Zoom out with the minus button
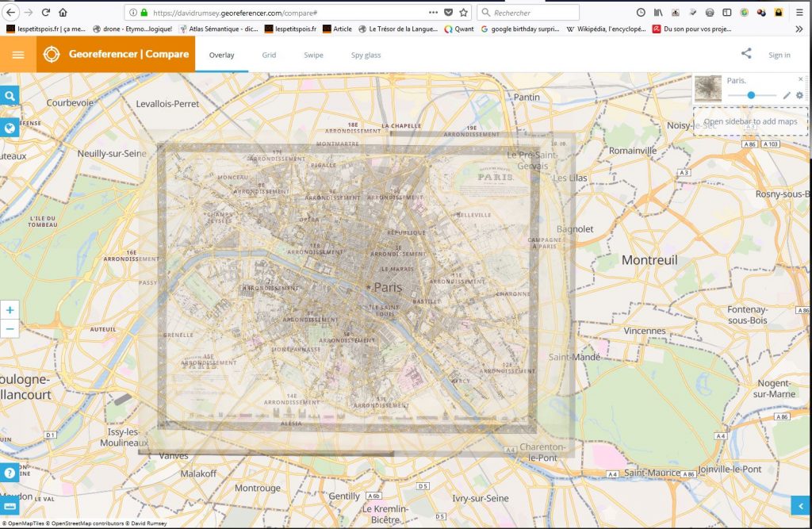 10,328
